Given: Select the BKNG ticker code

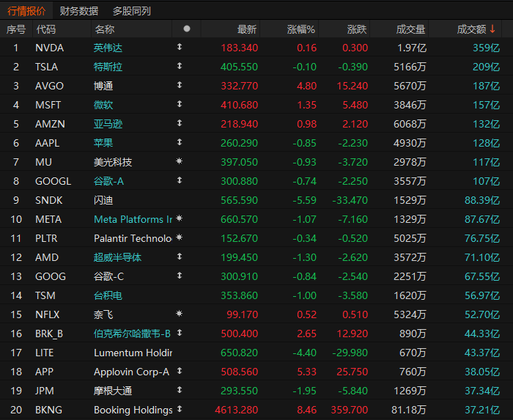Looking at the screenshot, I should click(x=48, y=410).
